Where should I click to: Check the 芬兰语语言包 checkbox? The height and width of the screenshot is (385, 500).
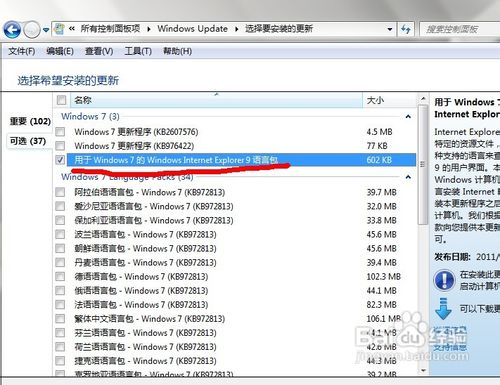tap(60, 333)
